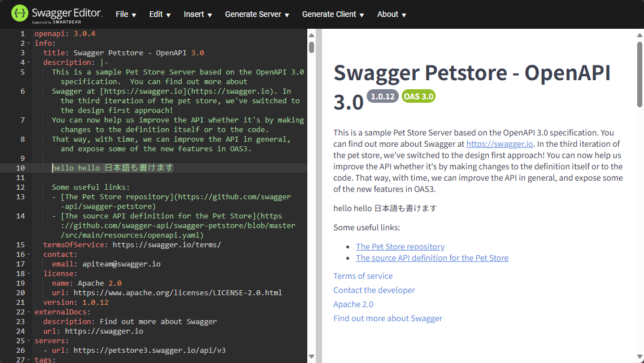Open the Generate Client dropdown
The width and height of the screenshot is (644, 363).
[x=333, y=14]
